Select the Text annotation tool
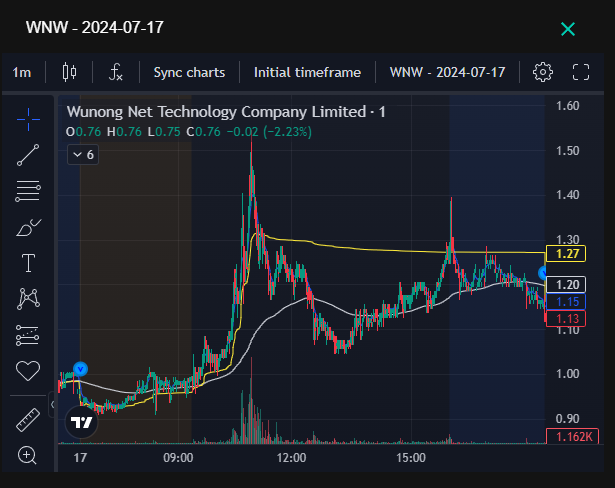Screen dimensions: 615x488 (28, 263)
